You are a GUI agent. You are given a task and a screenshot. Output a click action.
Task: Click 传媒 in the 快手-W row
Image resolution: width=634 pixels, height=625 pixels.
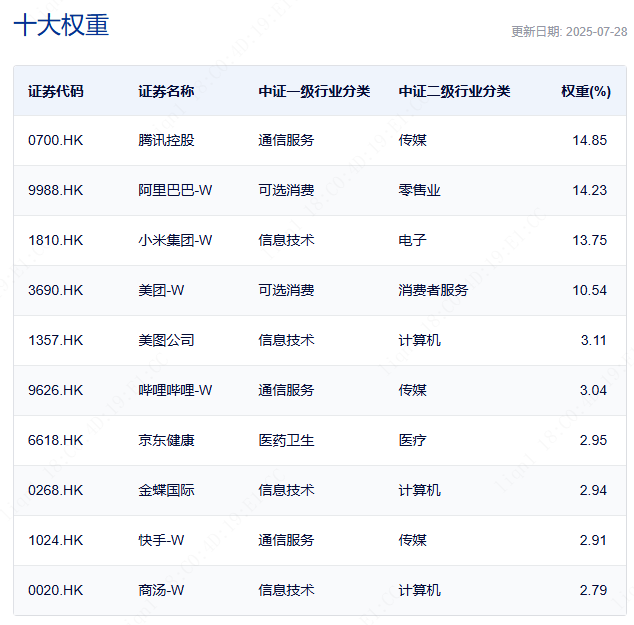tap(412, 540)
